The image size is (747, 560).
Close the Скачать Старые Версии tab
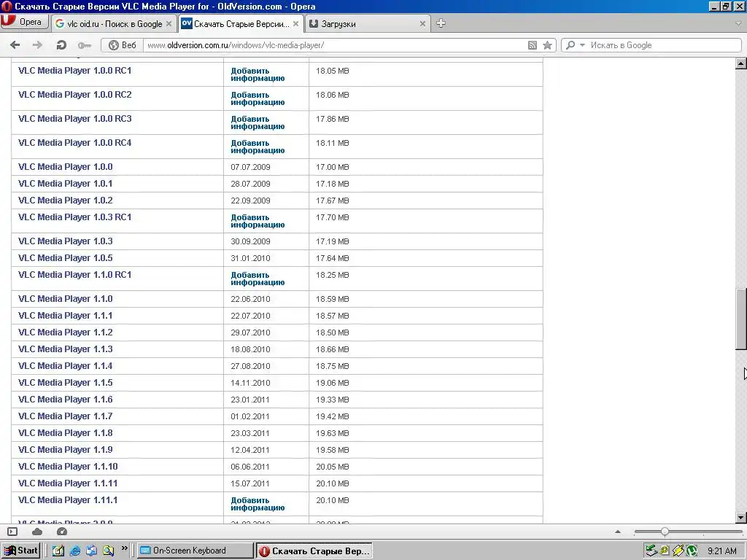(x=296, y=24)
